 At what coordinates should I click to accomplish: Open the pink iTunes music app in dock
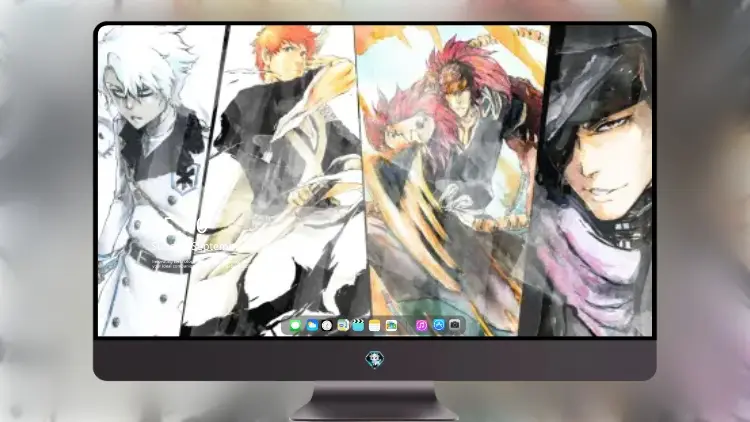point(422,326)
